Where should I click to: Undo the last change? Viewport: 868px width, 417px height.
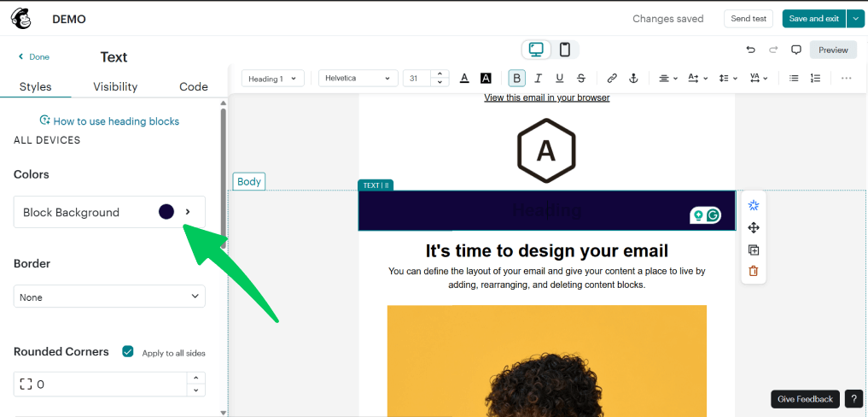[x=750, y=50]
